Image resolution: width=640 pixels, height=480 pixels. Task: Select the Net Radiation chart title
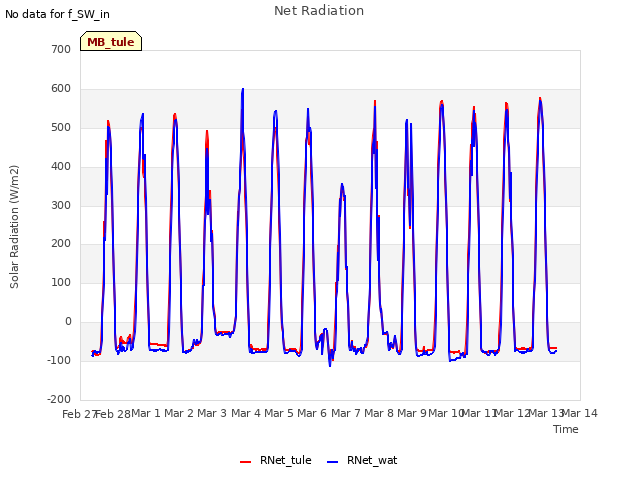(319, 11)
